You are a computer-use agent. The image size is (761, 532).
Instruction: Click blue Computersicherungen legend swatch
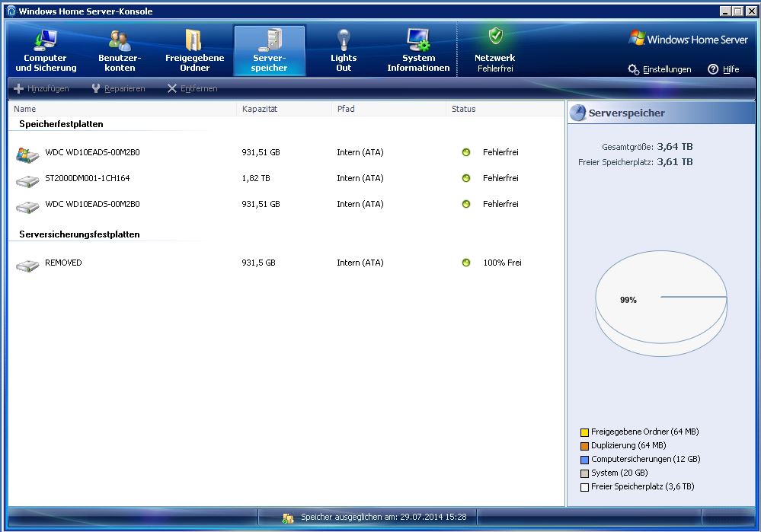pyautogui.click(x=584, y=460)
